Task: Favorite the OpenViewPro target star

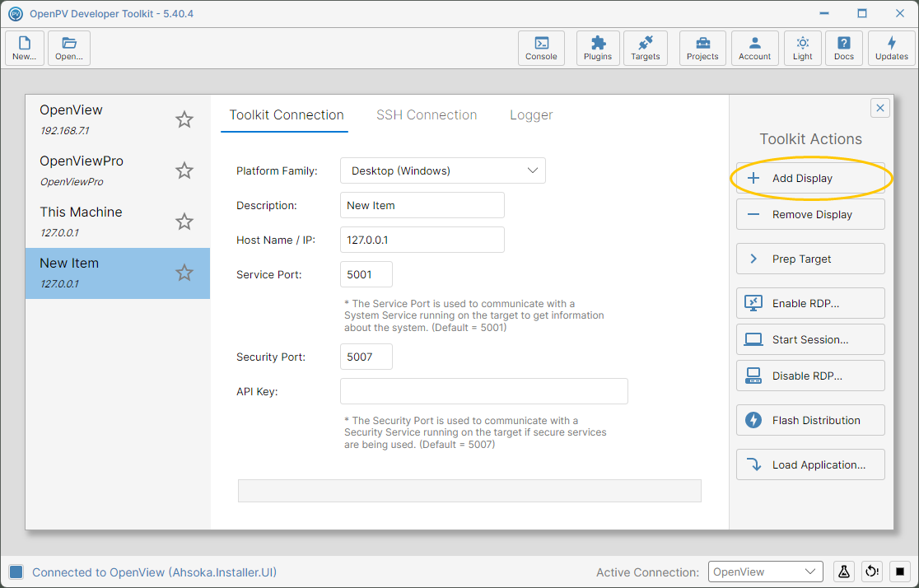Action: 184,170
